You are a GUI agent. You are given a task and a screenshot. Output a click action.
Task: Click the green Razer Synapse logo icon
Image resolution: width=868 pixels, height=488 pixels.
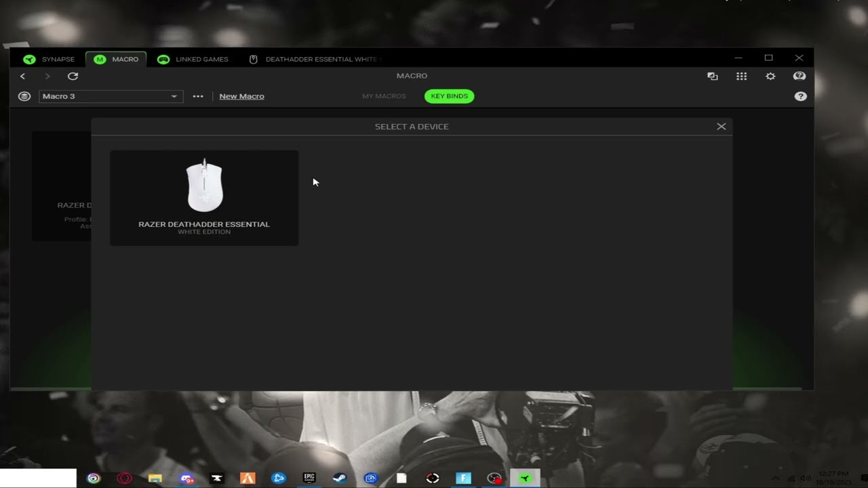[29, 59]
